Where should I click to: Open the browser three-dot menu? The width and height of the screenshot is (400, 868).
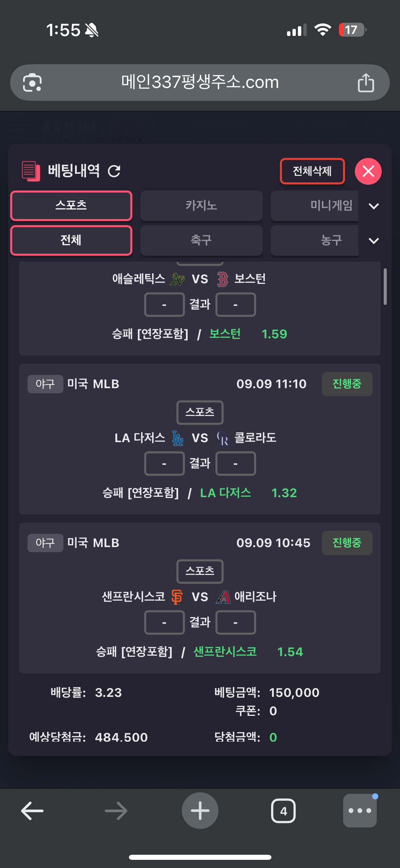pyautogui.click(x=360, y=811)
